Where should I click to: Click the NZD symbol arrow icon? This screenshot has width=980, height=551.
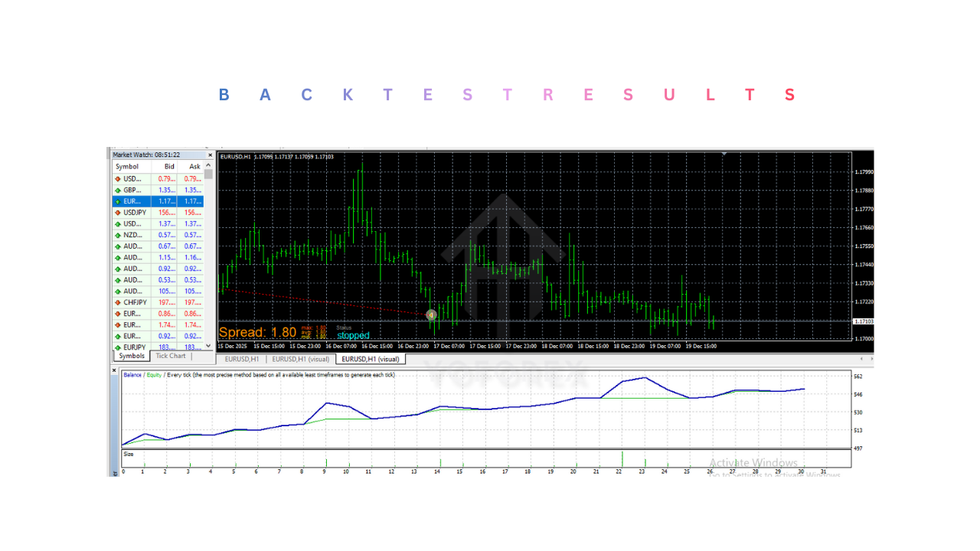click(118, 235)
